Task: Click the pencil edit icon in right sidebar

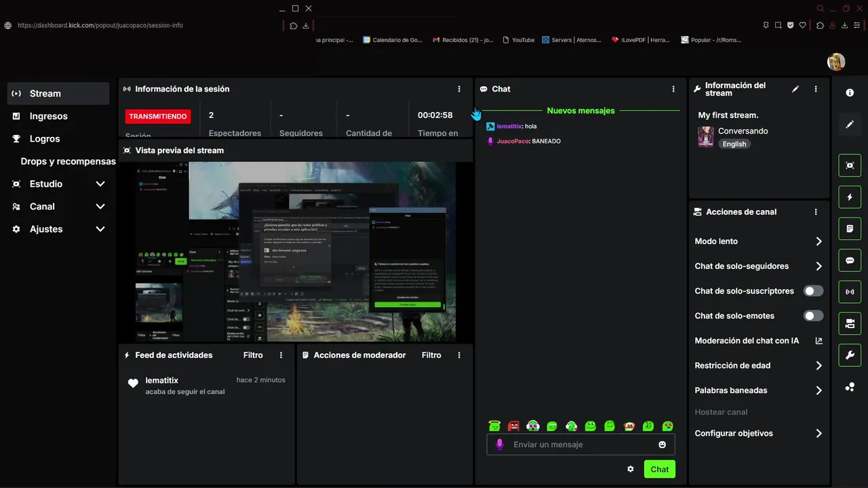Action: (x=850, y=125)
